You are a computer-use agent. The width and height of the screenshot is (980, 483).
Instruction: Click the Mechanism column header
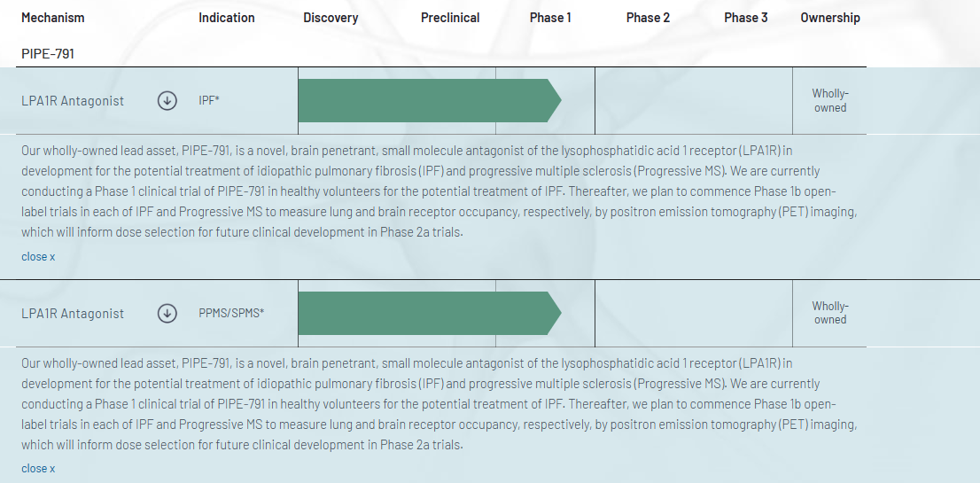tap(53, 18)
